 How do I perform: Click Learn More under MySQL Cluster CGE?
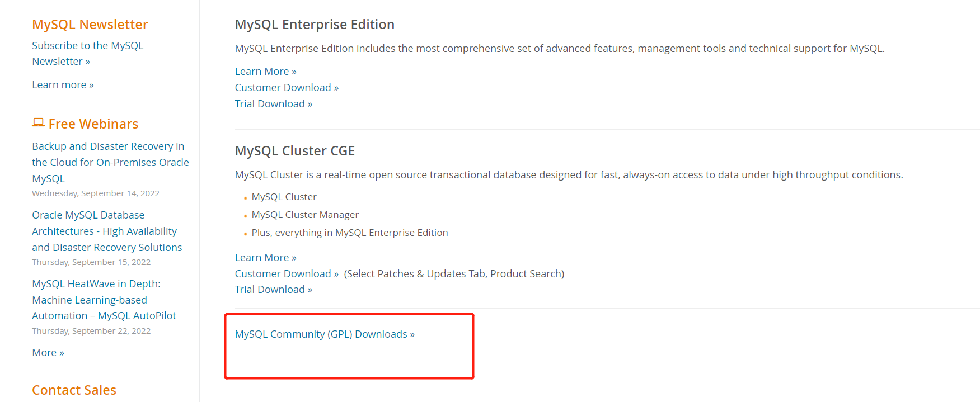(265, 258)
